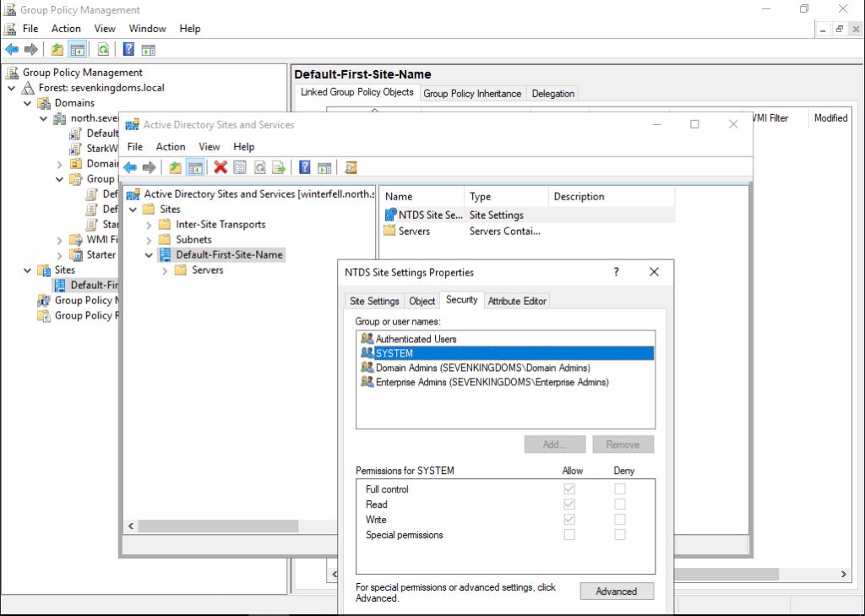Screen dimensions: 865x616
Task: Toggle the Allow checkbox for Full control
Action: pyautogui.click(x=569, y=489)
